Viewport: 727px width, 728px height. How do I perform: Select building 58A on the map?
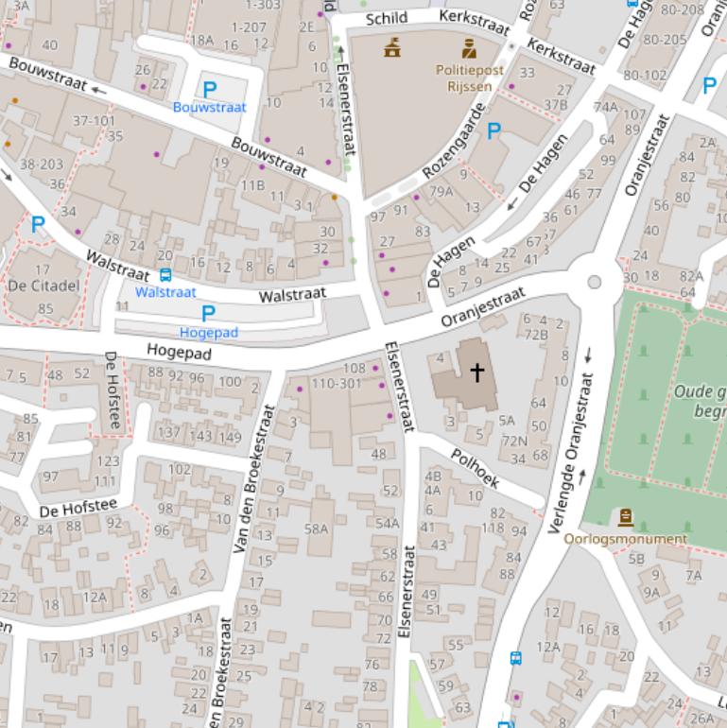(316, 529)
